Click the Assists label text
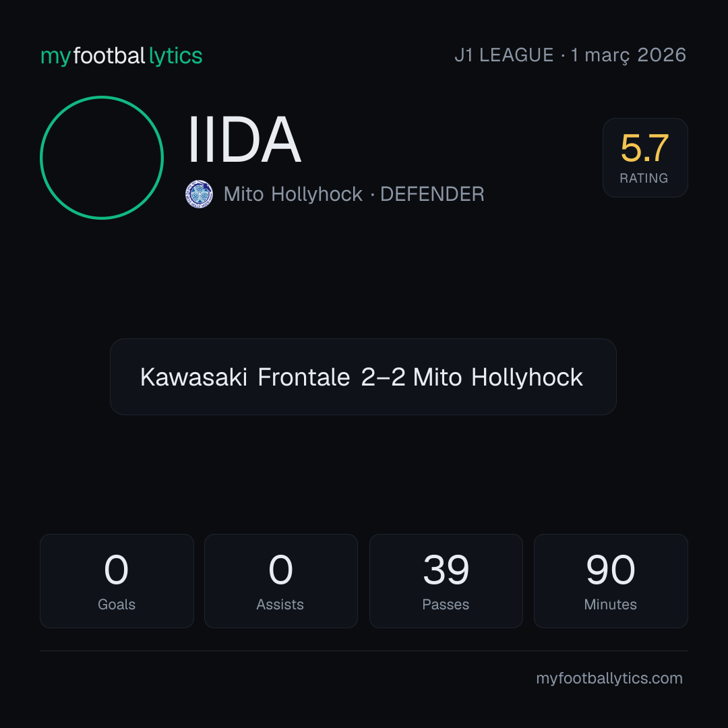This screenshot has height=728, width=728. (280, 605)
